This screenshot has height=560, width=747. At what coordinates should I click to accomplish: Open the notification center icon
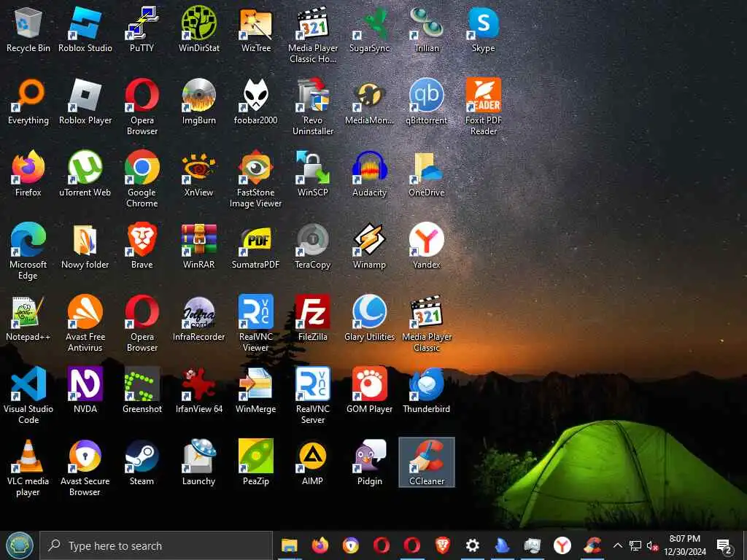pyautogui.click(x=724, y=545)
